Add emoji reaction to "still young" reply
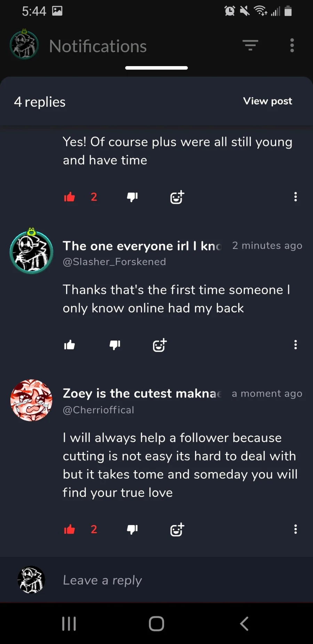The image size is (313, 644). [x=177, y=197]
